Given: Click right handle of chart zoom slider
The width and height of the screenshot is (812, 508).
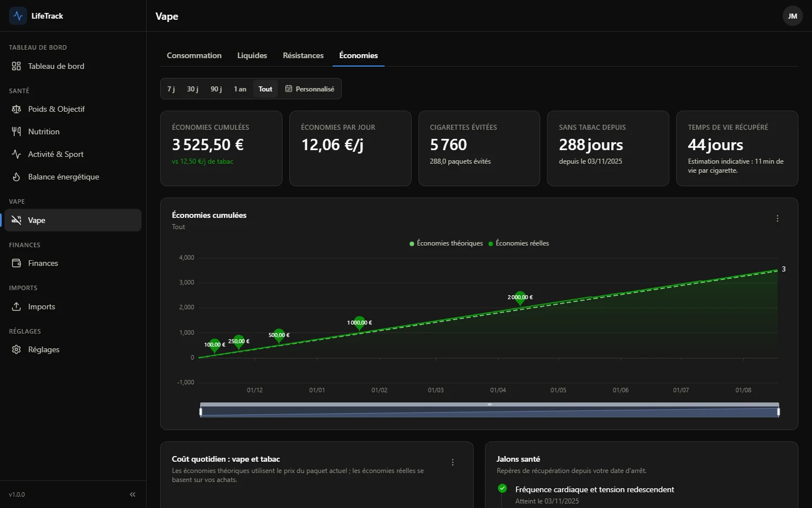Looking at the screenshot, I should point(779,411).
